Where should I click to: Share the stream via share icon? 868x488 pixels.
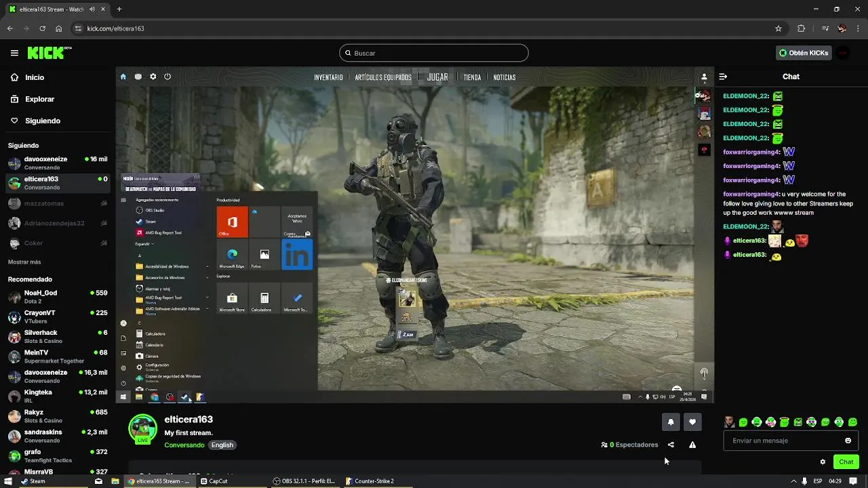tap(671, 445)
